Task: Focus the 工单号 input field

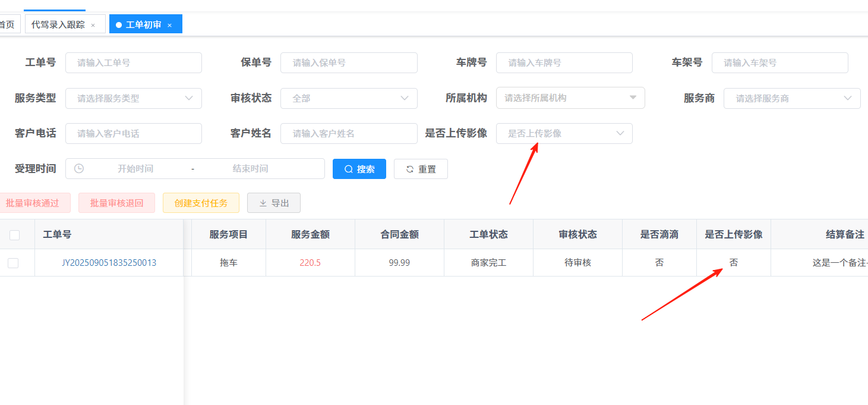Action: tap(133, 62)
